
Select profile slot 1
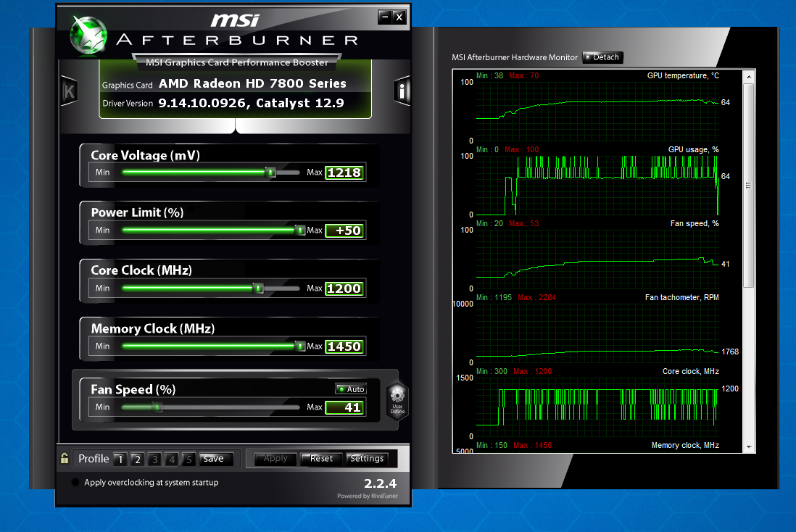[120, 459]
